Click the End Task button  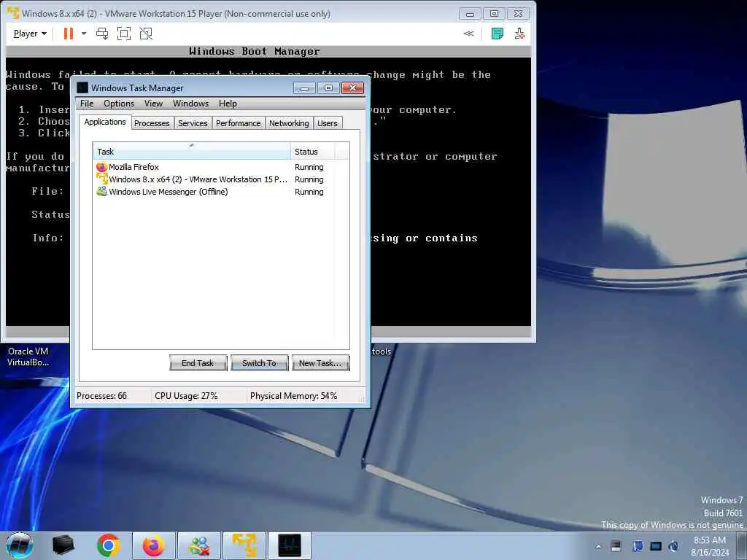[198, 363]
